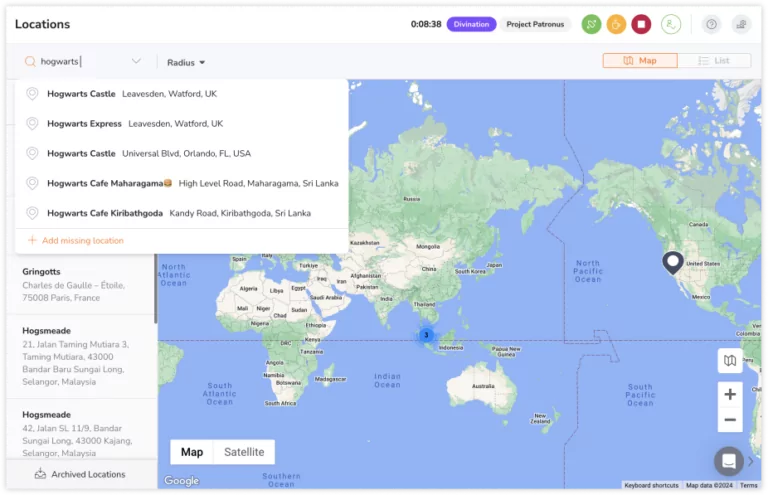Image resolution: width=768 pixels, height=495 pixels.
Task: Click Map data ©2024 text
Action: coord(709,485)
